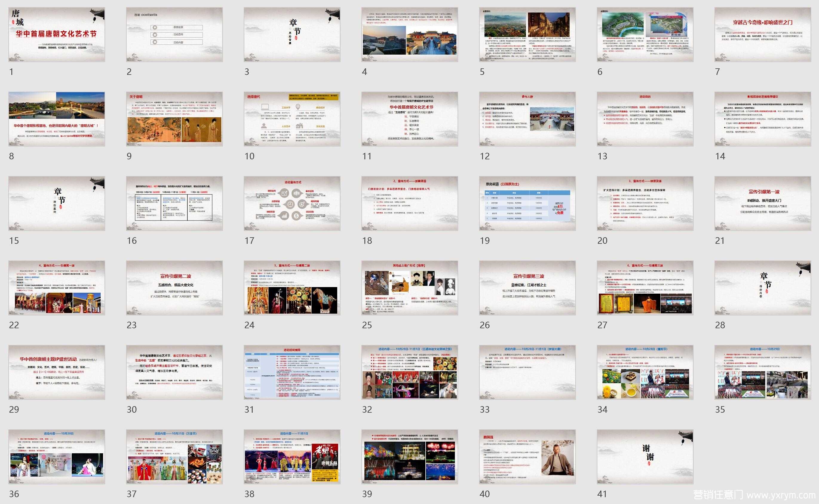The height and width of the screenshot is (504, 819).
Task: Click slide 17 活动宣传方式 diagram thumbnail
Action: pyautogui.click(x=292, y=203)
